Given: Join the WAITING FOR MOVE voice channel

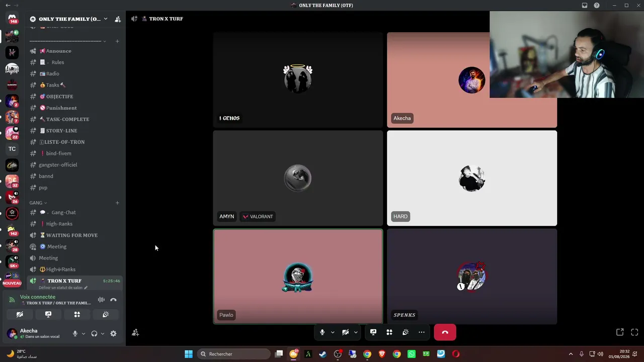Looking at the screenshot, I should [x=74, y=235].
